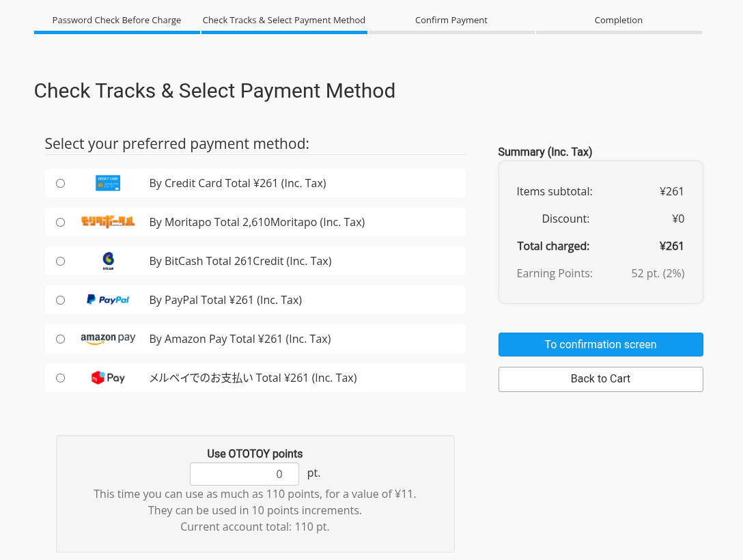Go to Password Check Before Charge step

117,20
